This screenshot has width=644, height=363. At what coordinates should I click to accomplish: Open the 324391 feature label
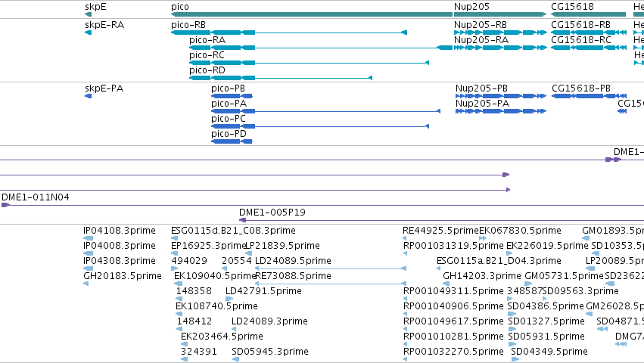199,352
